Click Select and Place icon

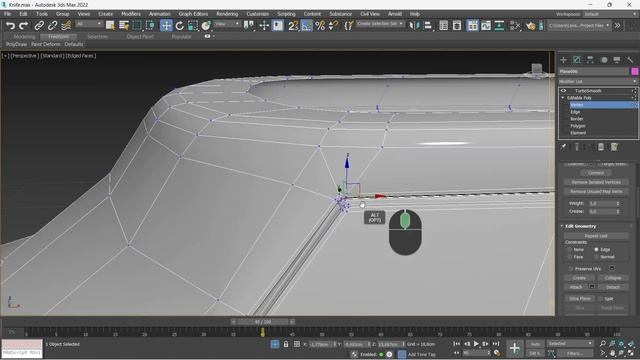pyautogui.click(x=206, y=26)
